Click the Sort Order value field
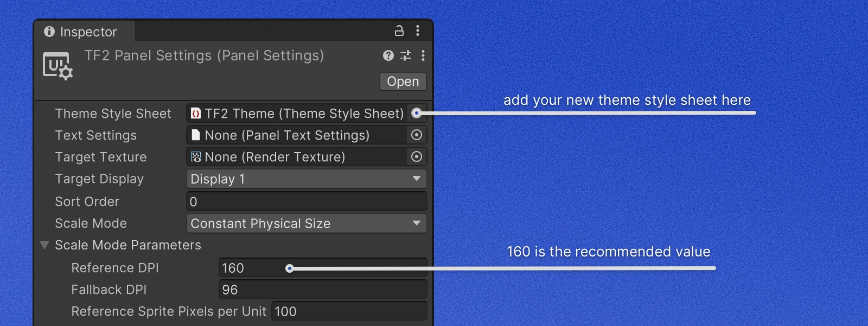The height and width of the screenshot is (326, 868). point(307,202)
